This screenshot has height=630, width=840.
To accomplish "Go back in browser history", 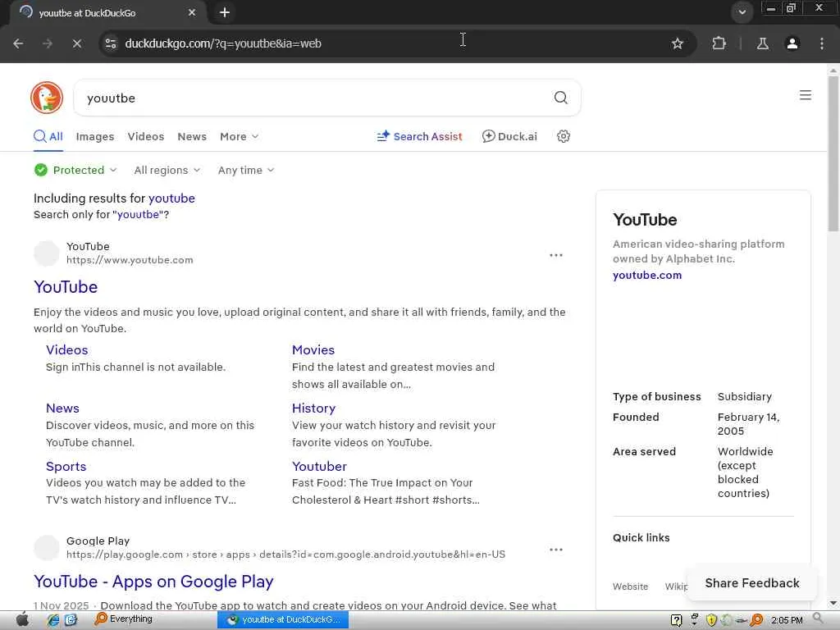I will (x=18, y=43).
